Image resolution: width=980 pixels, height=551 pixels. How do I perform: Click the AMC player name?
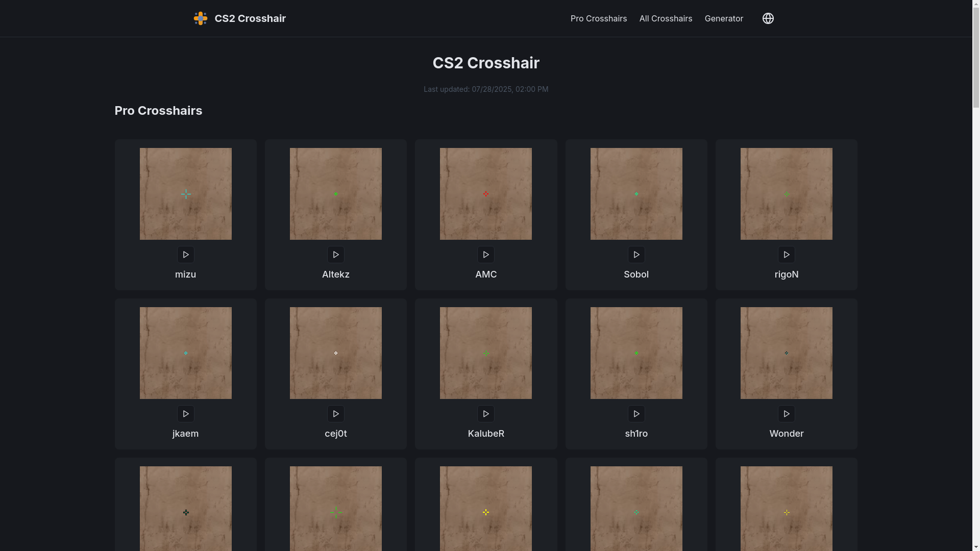tap(486, 274)
